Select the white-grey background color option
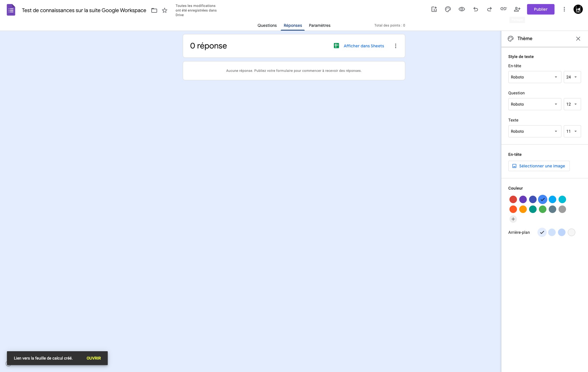588x372 pixels. 572,232
